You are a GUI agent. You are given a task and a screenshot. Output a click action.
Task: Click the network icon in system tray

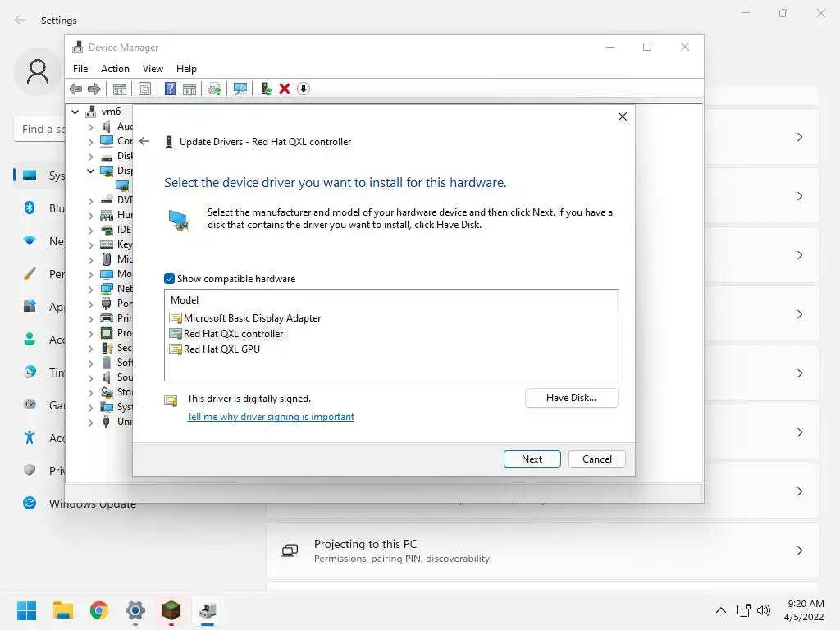pyautogui.click(x=743, y=610)
